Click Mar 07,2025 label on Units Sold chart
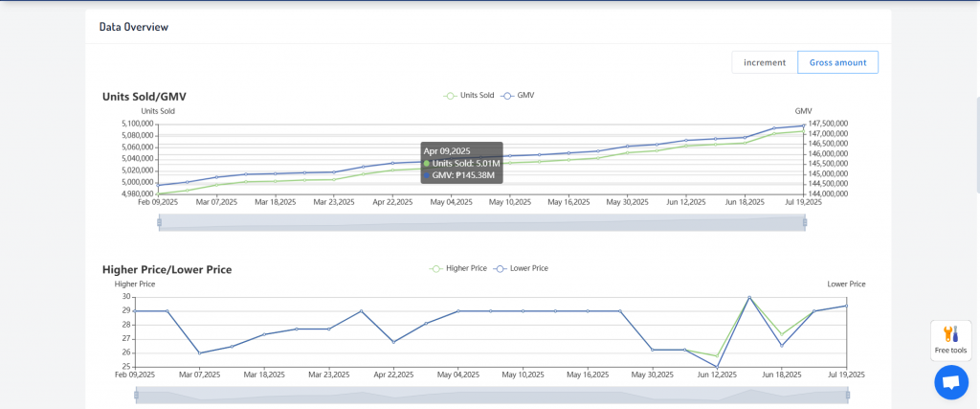Image resolution: width=980 pixels, height=409 pixels. [217, 203]
